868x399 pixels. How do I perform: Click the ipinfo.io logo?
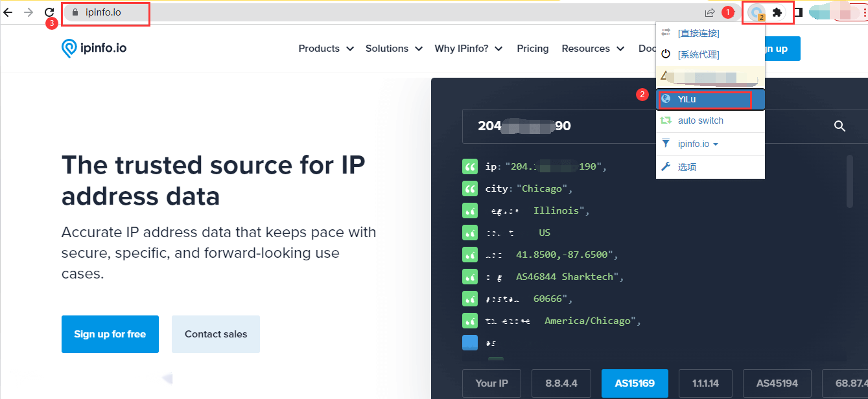pyautogui.click(x=94, y=49)
